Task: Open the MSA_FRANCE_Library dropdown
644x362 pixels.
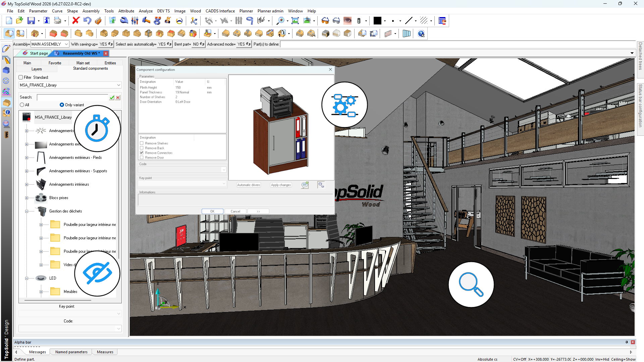Action: click(x=118, y=85)
